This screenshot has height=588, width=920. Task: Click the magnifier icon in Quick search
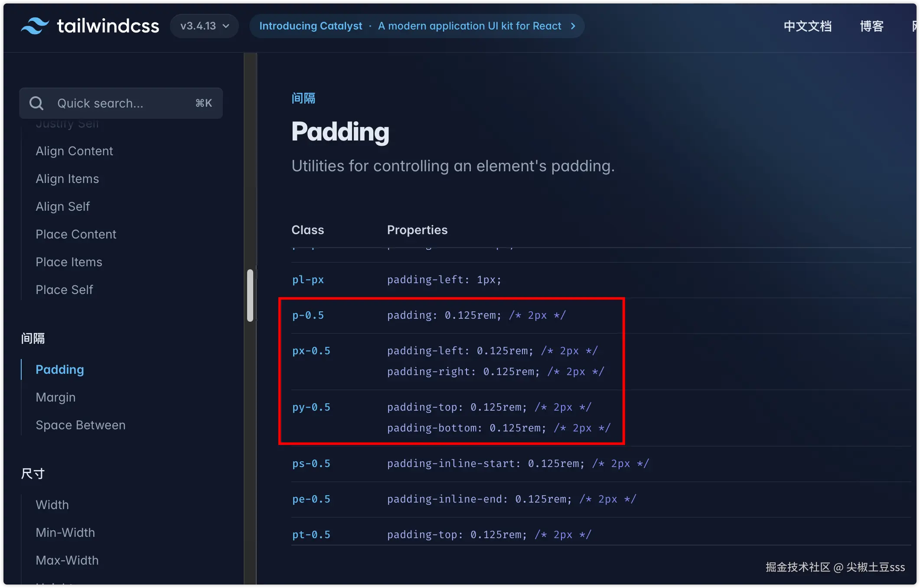[x=36, y=103]
